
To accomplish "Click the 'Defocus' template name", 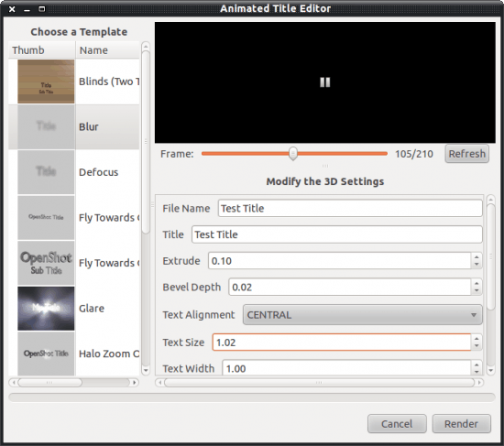I will click(x=99, y=172).
